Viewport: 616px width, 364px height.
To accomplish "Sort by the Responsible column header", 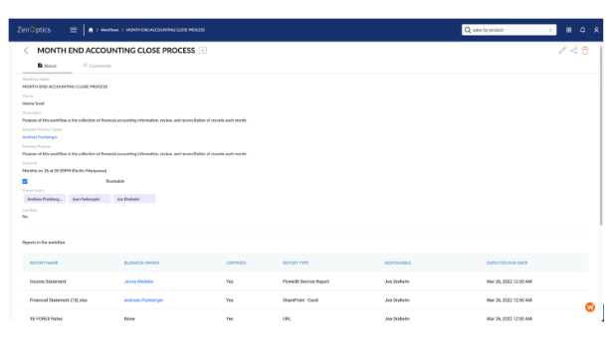I will 398,263.
